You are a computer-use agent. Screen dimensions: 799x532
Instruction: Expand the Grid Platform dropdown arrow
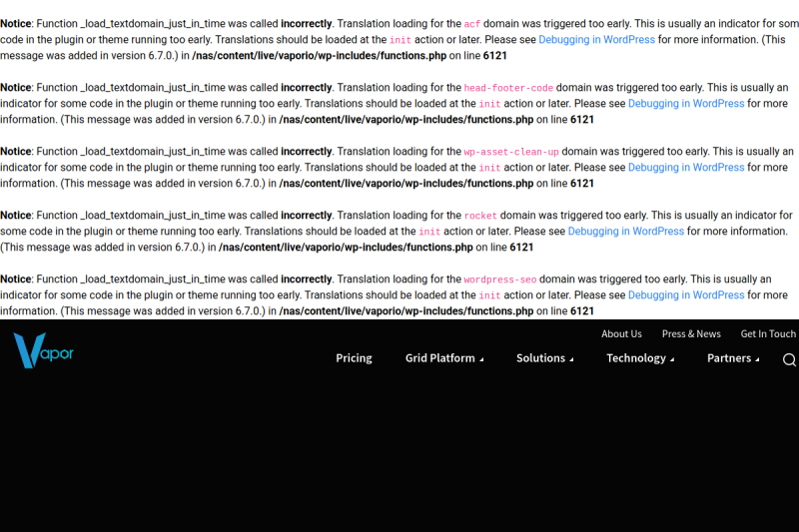(481, 360)
